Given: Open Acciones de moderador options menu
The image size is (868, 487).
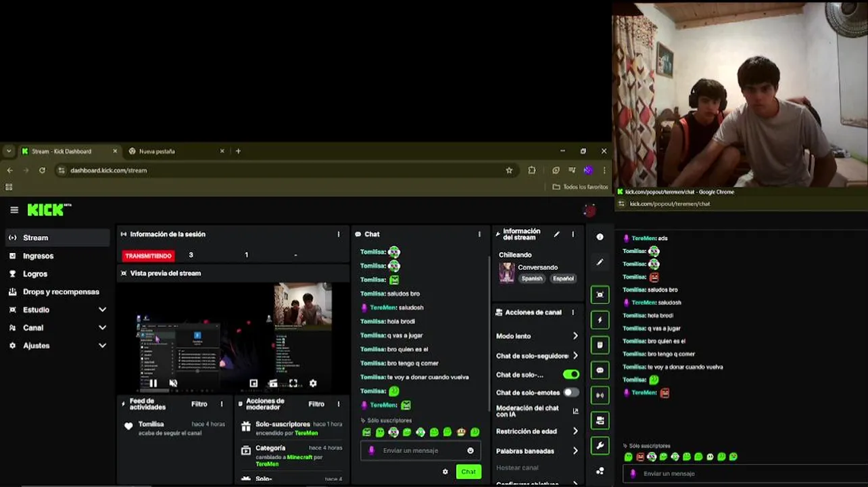Looking at the screenshot, I should point(339,404).
